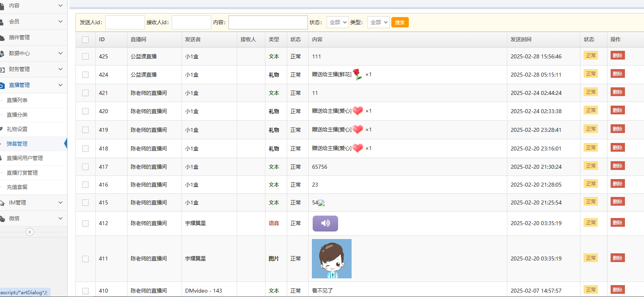Open 礼物设置 in the sidebar
This screenshot has width=644, height=297.
pos(17,129)
